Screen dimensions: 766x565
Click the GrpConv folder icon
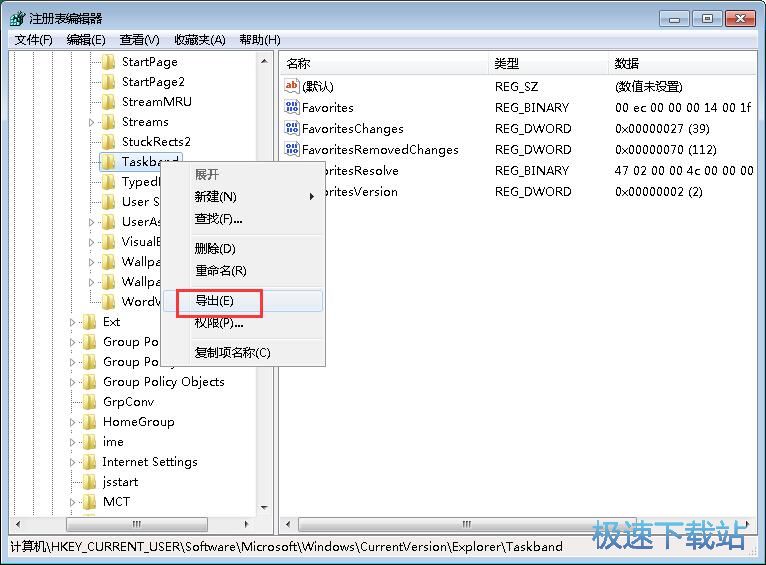point(89,402)
